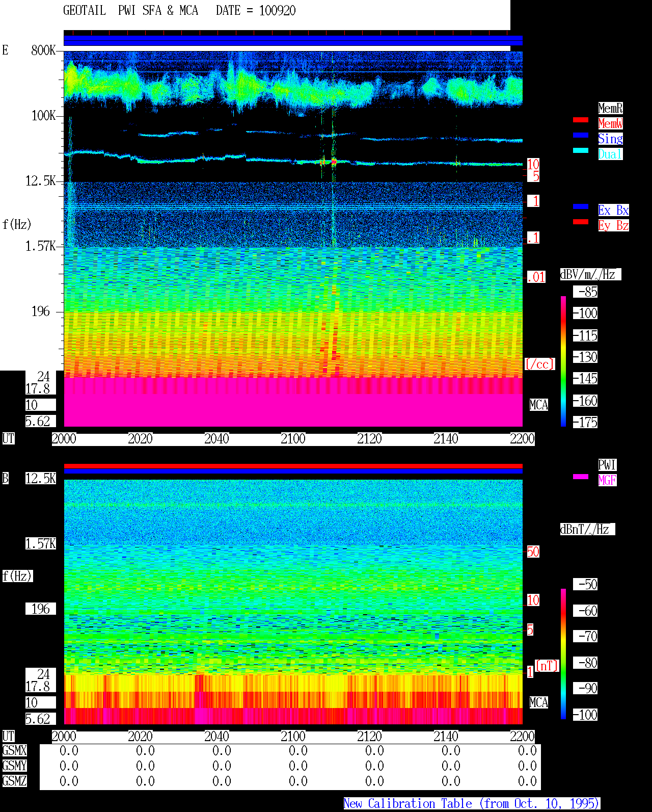The image size is (652, 812).
Task: Click the magenta MGF legend swatch
Action: [581, 477]
